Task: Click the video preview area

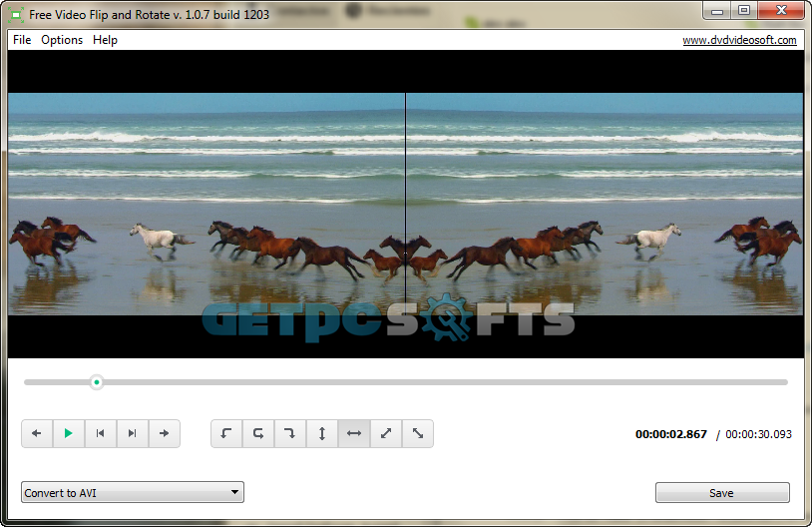Action: (405, 204)
